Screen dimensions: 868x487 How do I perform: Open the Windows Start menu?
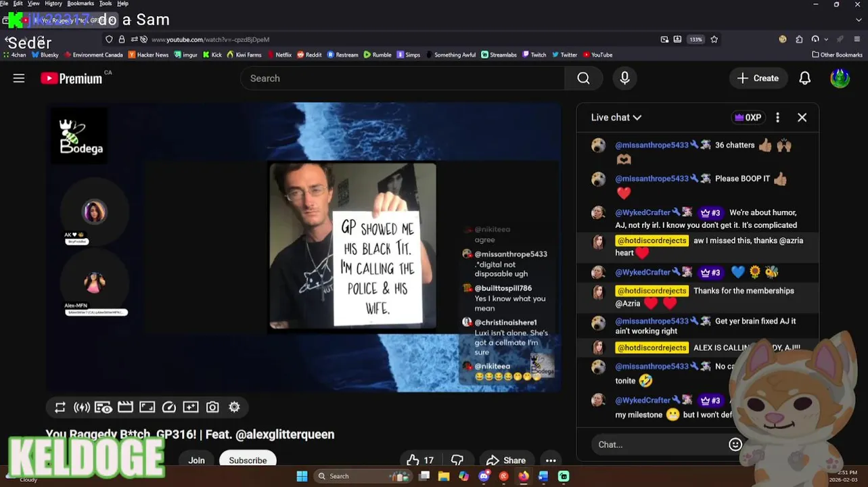[302, 476]
